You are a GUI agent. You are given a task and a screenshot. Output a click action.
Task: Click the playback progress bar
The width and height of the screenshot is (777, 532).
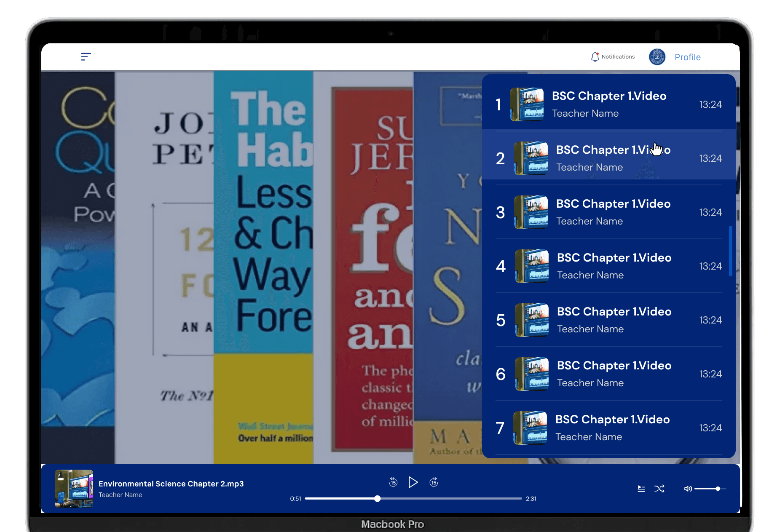413,499
